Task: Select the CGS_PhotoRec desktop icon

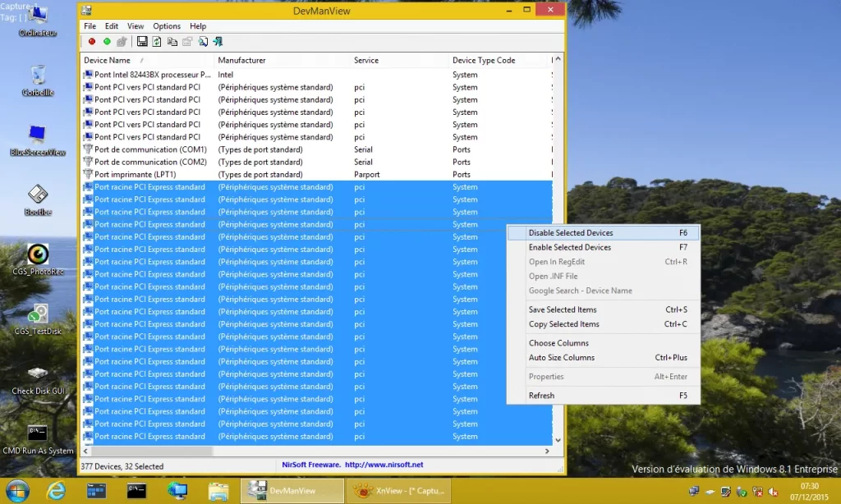Action: tap(38, 259)
